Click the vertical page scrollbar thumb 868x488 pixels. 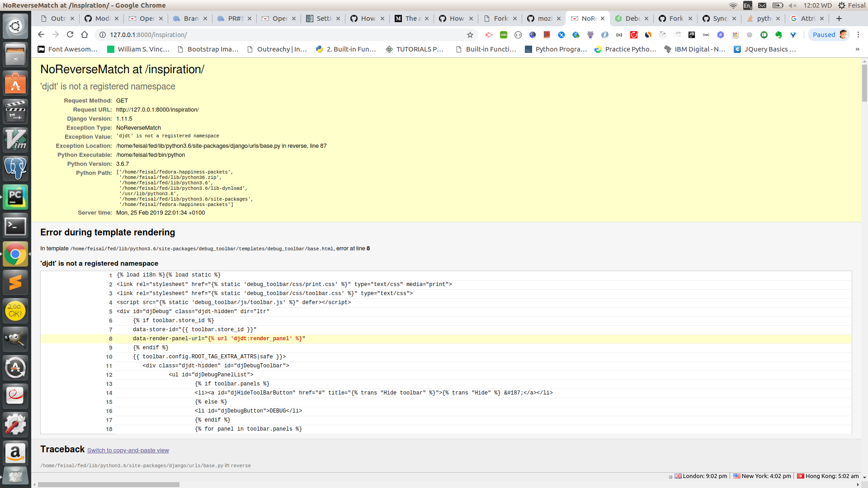[864, 83]
